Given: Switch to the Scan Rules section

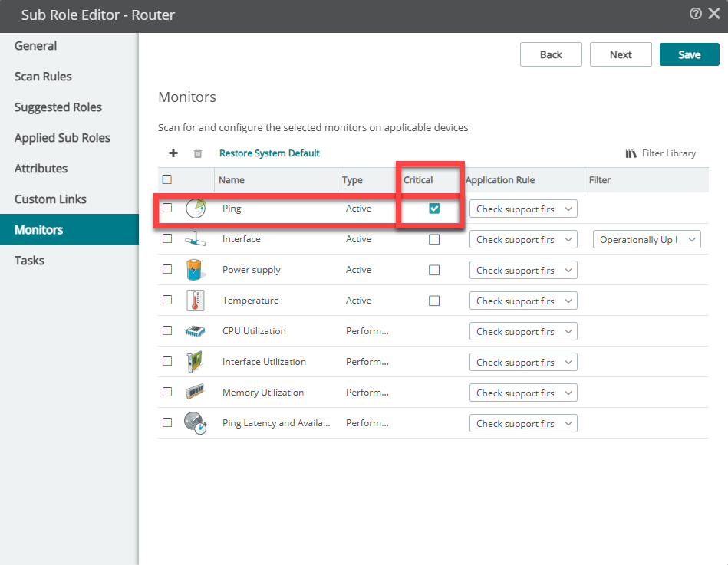Looking at the screenshot, I should pyautogui.click(x=43, y=77).
